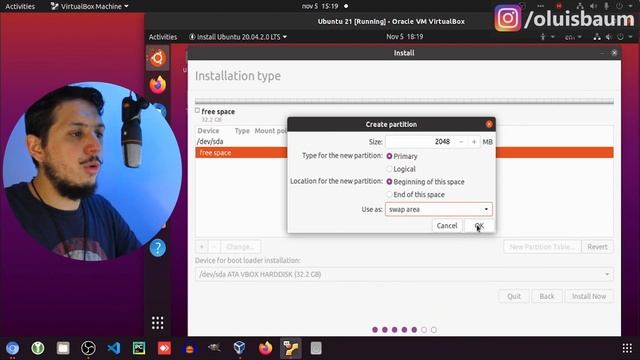
Task: Show host applications grid at bottom right
Action: [627, 348]
